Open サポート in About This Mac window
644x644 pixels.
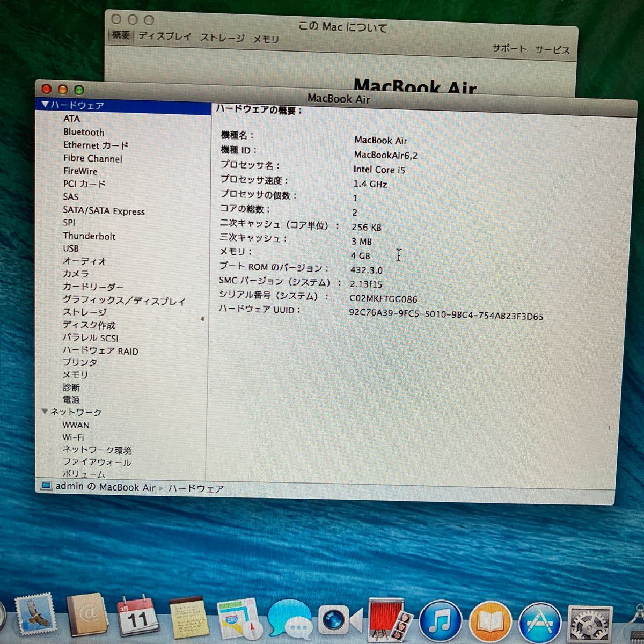509,48
